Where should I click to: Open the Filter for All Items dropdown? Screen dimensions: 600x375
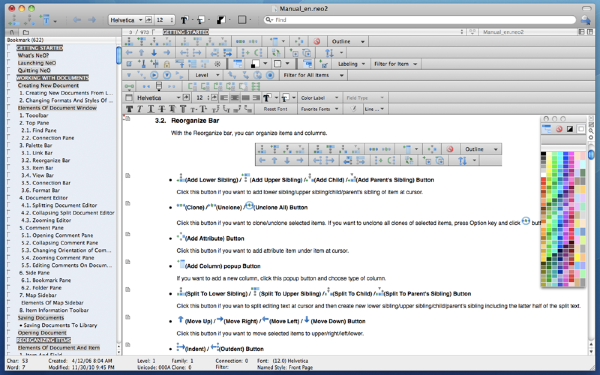click(313, 75)
